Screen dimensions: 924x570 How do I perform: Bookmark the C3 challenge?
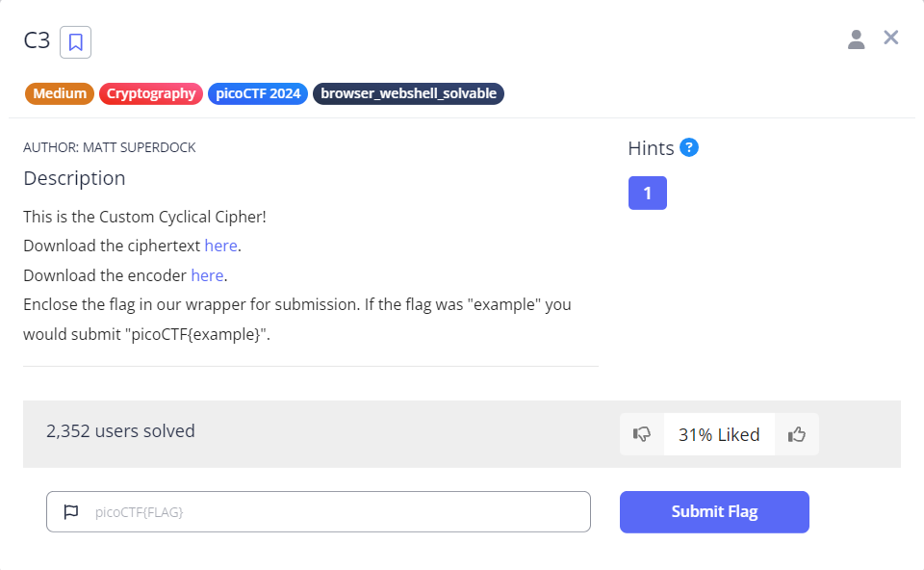(75, 41)
